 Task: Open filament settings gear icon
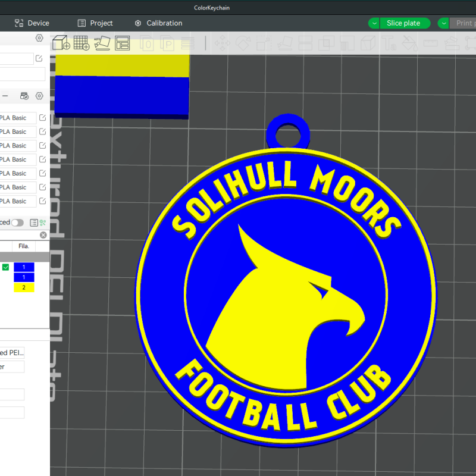[39, 96]
